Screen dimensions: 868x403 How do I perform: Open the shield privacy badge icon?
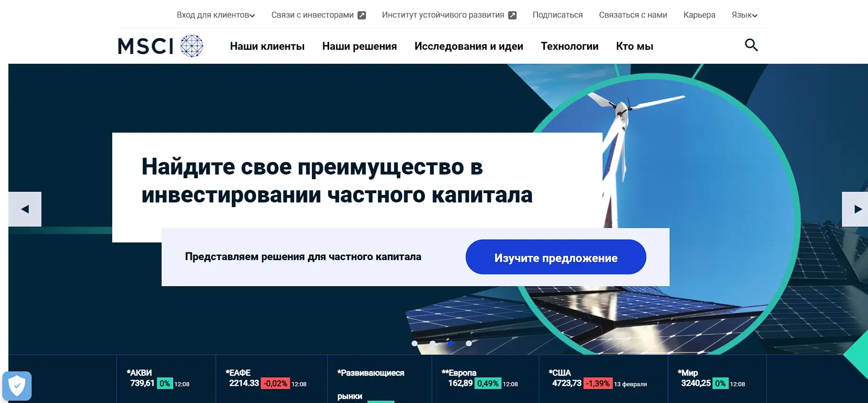coord(17,386)
